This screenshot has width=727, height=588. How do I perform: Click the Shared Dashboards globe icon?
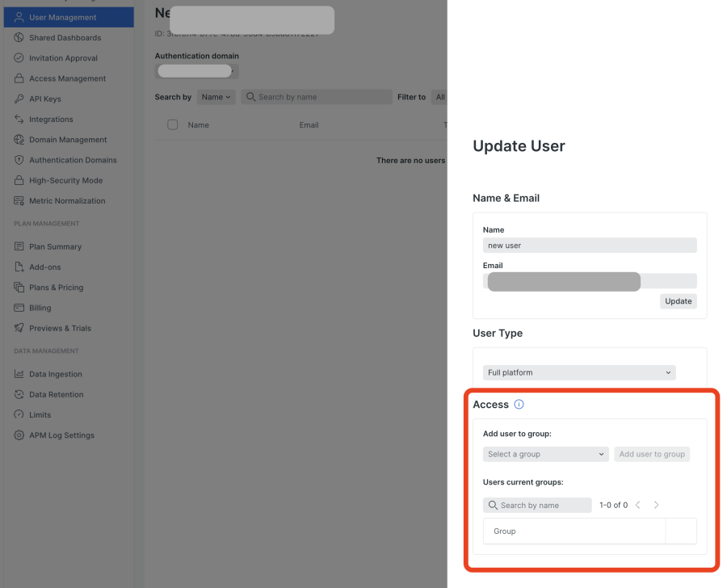(16, 37)
